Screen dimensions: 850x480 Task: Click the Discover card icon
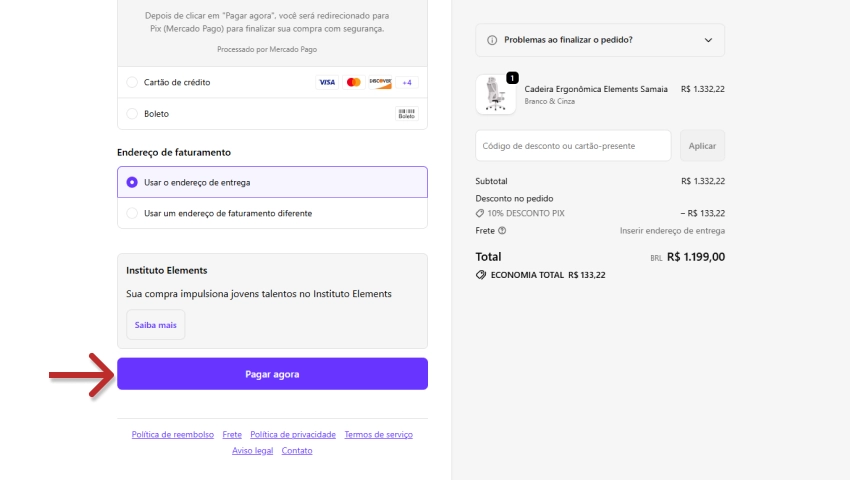click(380, 82)
